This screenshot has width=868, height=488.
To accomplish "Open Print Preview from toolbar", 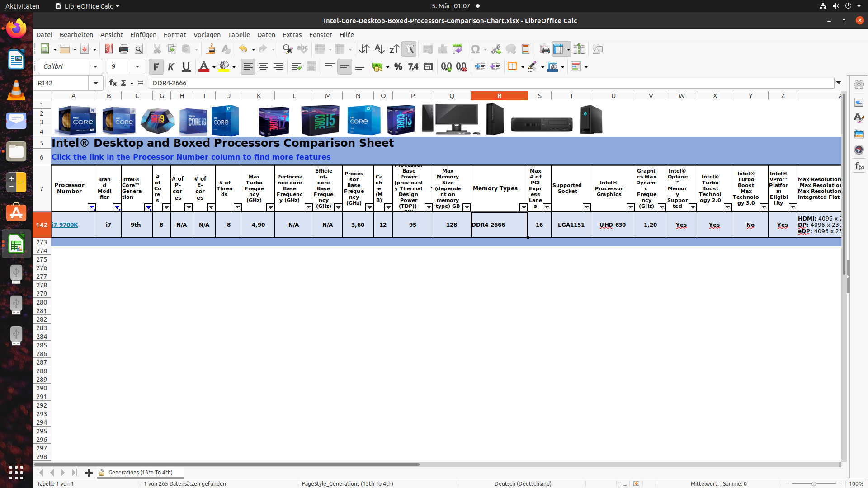I will coord(139,49).
